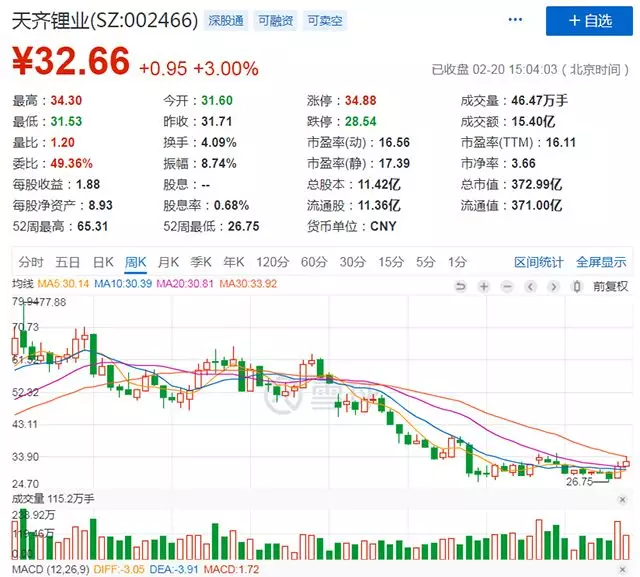Click the 最低 value 31.53
Image resolution: width=640 pixels, height=577 pixels.
pyautogui.click(x=66, y=121)
